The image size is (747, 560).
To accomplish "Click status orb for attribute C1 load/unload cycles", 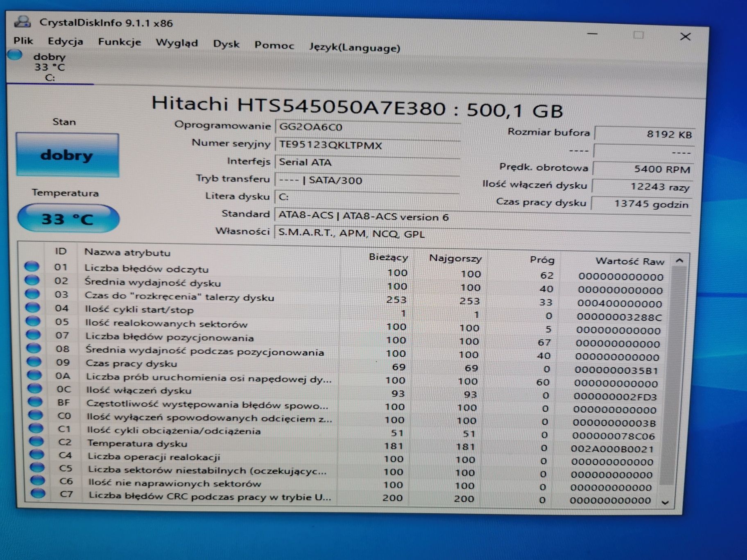I will (x=36, y=428).
